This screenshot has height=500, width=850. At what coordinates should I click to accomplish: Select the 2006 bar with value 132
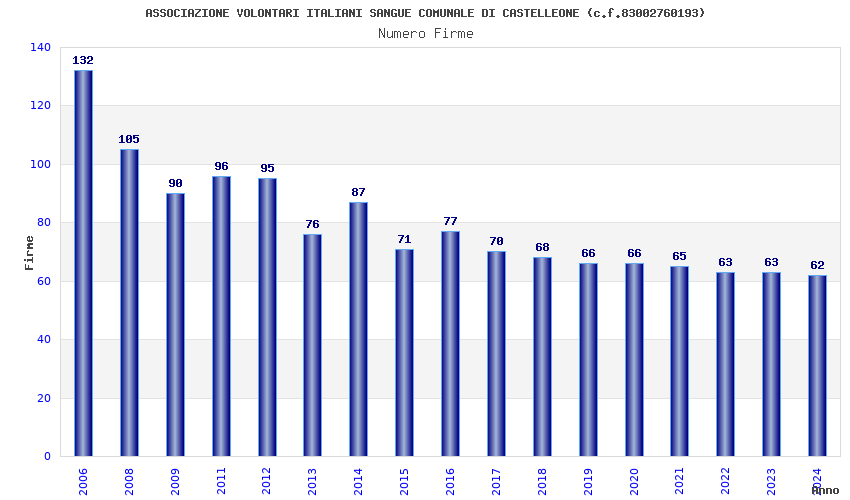click(83, 263)
